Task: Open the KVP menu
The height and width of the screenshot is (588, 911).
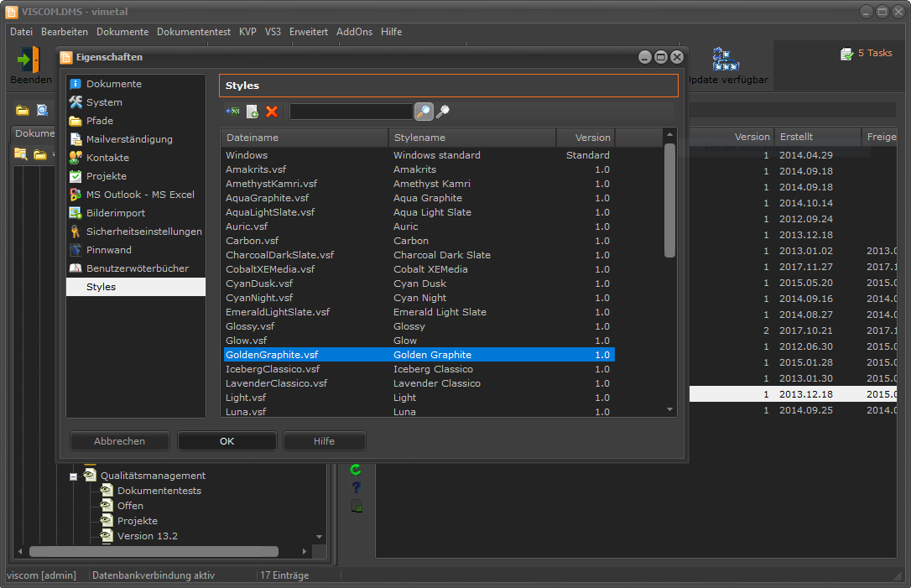Action: pyautogui.click(x=247, y=32)
